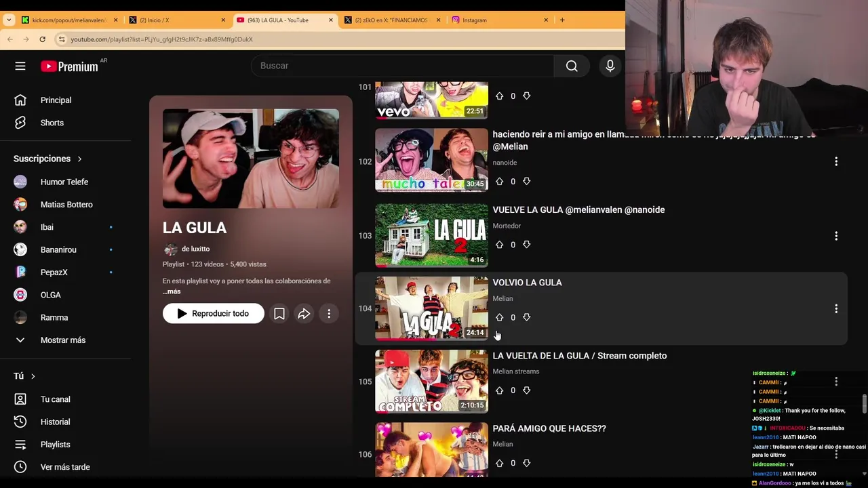Image resolution: width=868 pixels, height=488 pixels.
Task: Open video 105 Stream Completo thumbnail
Action: pos(431,381)
